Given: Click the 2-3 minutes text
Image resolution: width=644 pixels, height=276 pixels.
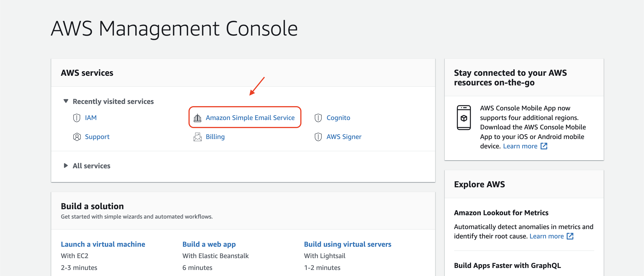Looking at the screenshot, I should point(79,268).
